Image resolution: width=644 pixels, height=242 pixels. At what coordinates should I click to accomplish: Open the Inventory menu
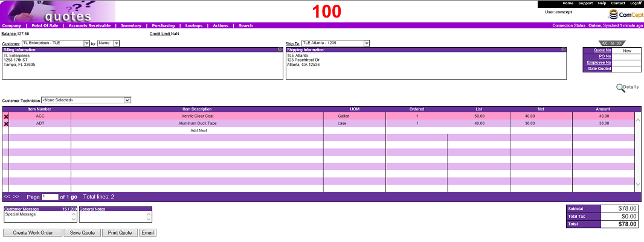(131, 26)
